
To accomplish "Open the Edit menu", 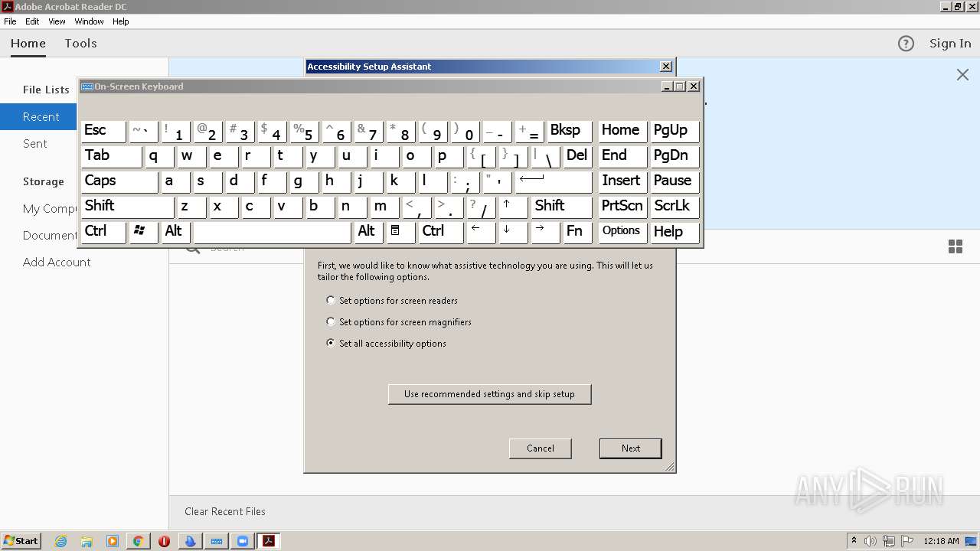I will click(32, 21).
